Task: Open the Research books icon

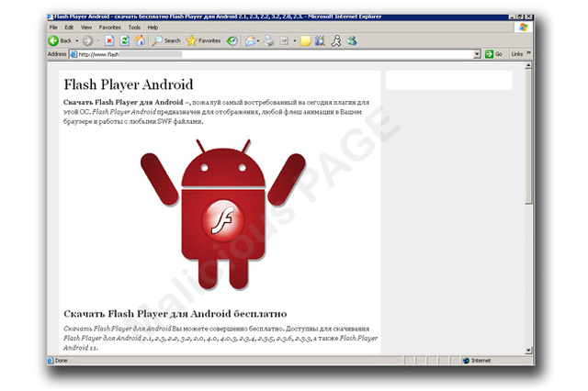Action: coord(320,40)
